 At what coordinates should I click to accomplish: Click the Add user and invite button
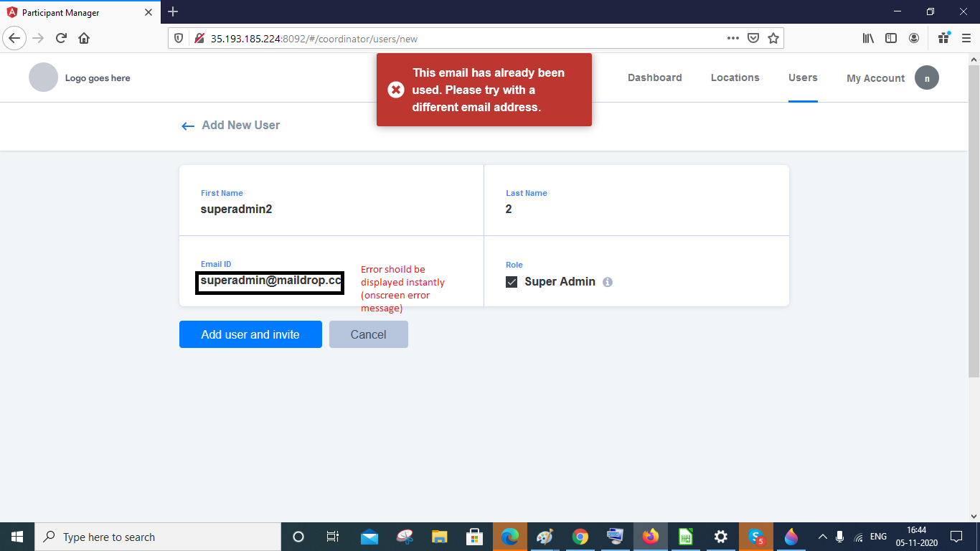[x=250, y=334]
